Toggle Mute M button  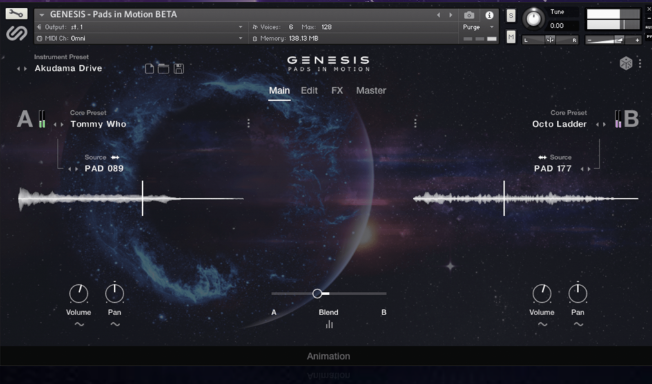pyautogui.click(x=511, y=37)
